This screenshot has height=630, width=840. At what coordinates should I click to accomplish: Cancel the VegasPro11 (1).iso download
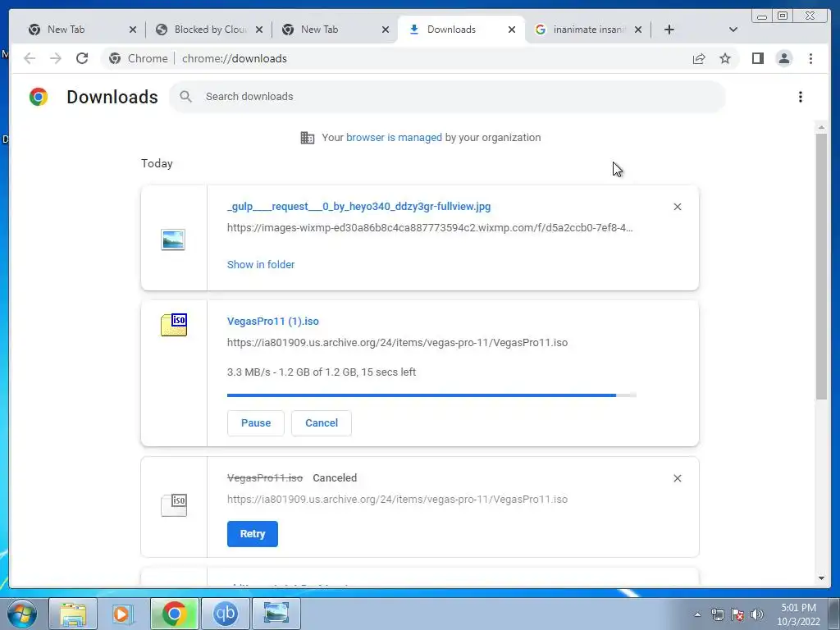[x=322, y=423]
